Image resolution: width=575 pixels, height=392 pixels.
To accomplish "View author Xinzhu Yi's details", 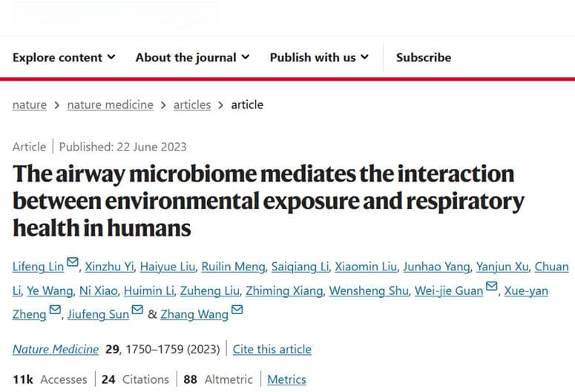I will pyautogui.click(x=109, y=267).
